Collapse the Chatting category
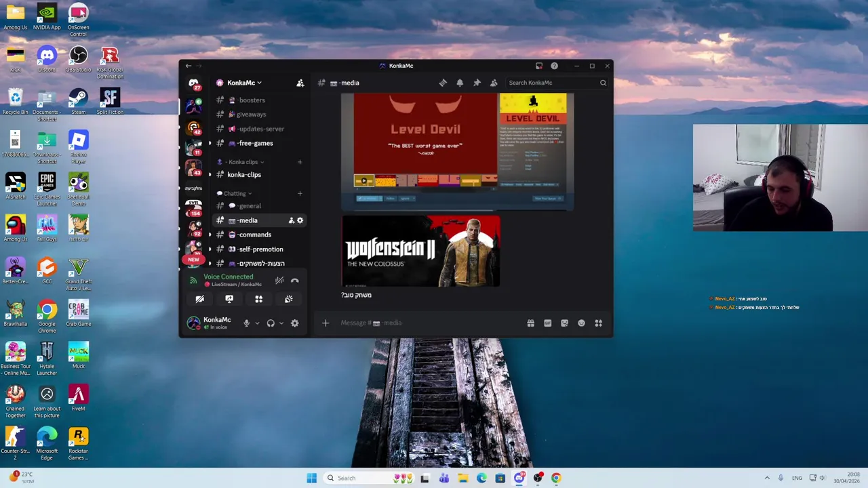 (x=234, y=193)
